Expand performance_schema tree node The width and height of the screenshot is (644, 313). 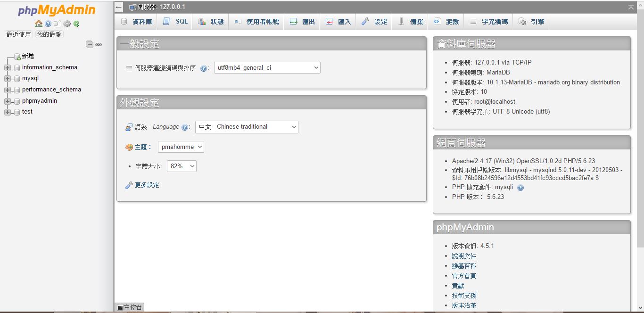click(x=7, y=90)
